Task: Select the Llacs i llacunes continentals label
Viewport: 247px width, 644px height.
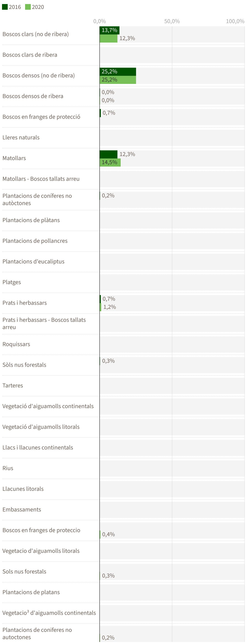Action: point(38,447)
